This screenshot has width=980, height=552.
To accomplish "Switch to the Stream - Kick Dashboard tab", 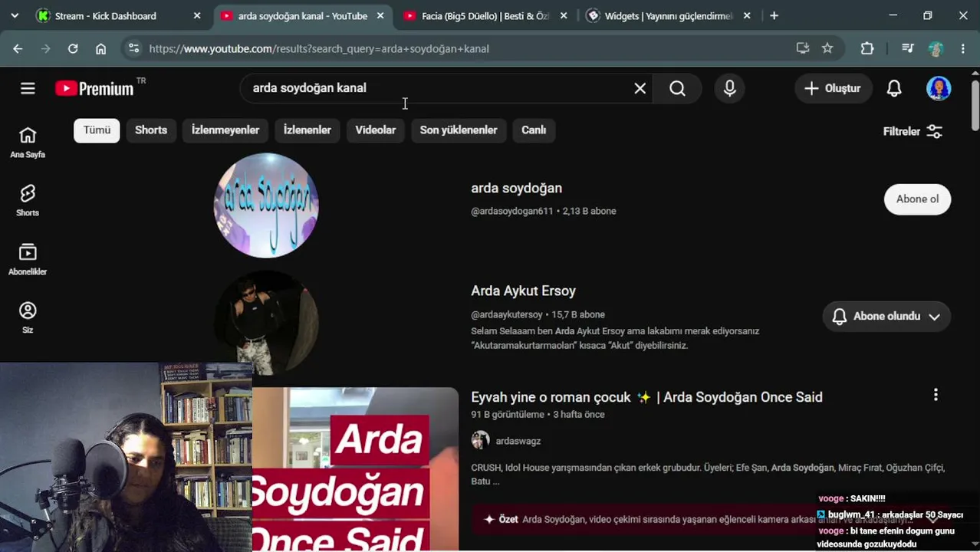I will (107, 15).
